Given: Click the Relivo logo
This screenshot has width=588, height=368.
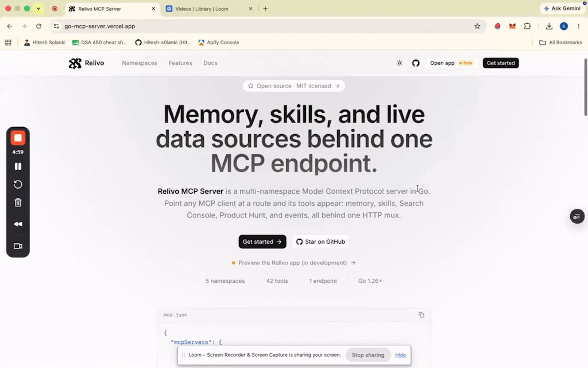Looking at the screenshot, I should coord(86,63).
